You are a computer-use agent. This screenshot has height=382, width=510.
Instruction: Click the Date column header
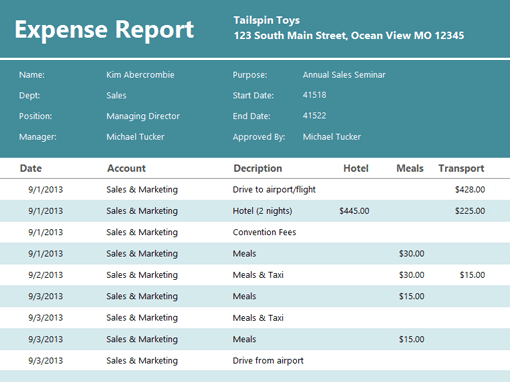pyautogui.click(x=31, y=168)
